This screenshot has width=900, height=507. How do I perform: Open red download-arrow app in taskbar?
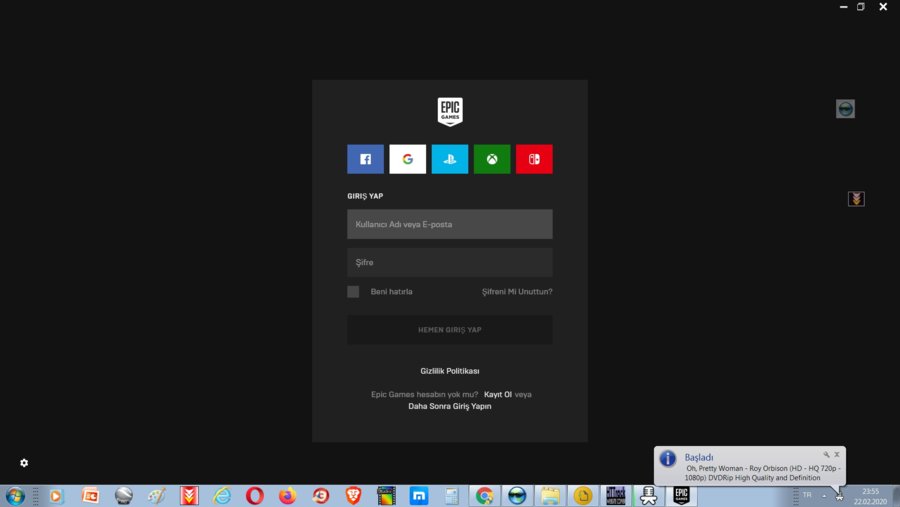coord(189,496)
